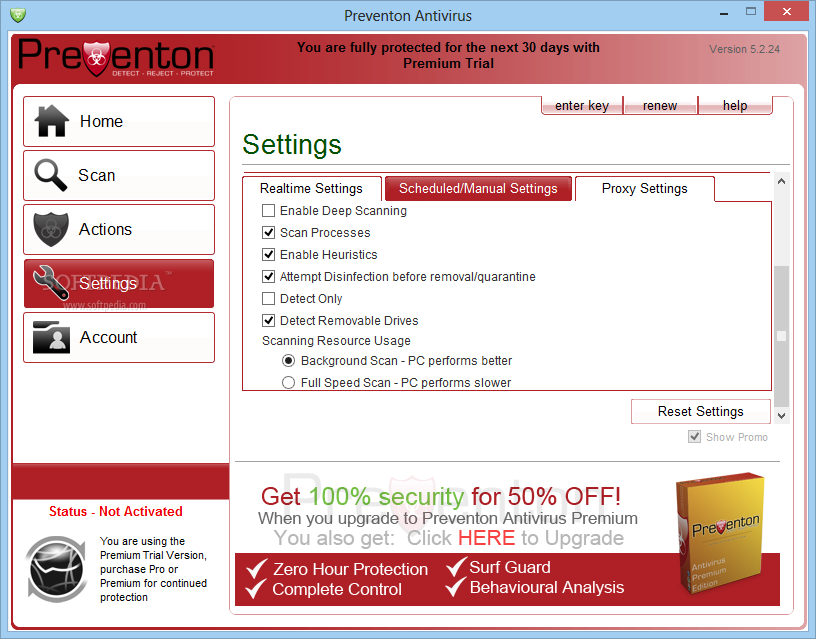Toggle Enable Heuristics checkbox
Screen dimensions: 816x639
(x=269, y=254)
